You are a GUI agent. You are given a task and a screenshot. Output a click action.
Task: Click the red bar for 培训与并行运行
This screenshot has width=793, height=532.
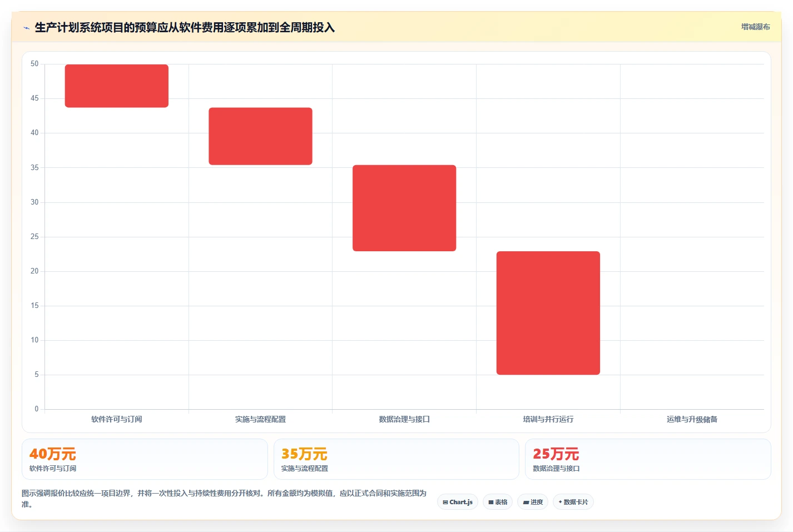[x=548, y=313]
